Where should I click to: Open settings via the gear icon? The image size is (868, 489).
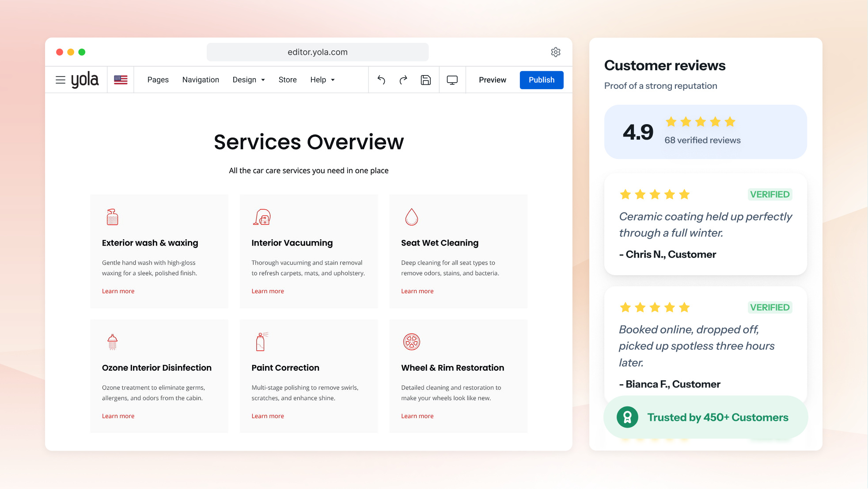point(556,52)
